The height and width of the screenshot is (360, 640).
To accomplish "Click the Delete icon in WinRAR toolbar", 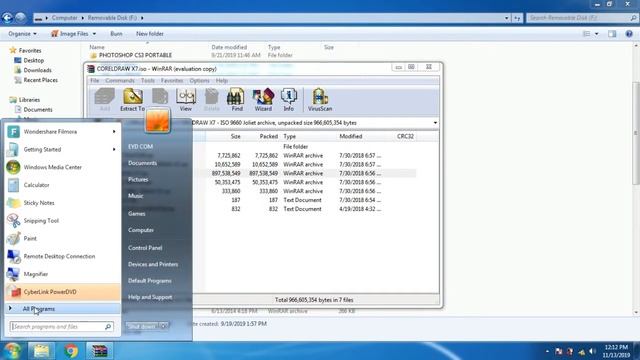I will coord(211,100).
